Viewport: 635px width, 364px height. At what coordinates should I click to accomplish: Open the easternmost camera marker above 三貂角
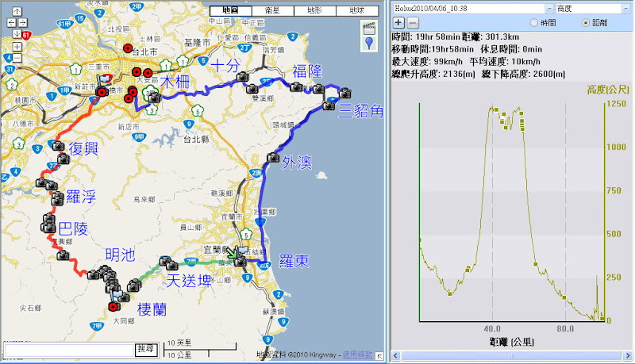(345, 94)
